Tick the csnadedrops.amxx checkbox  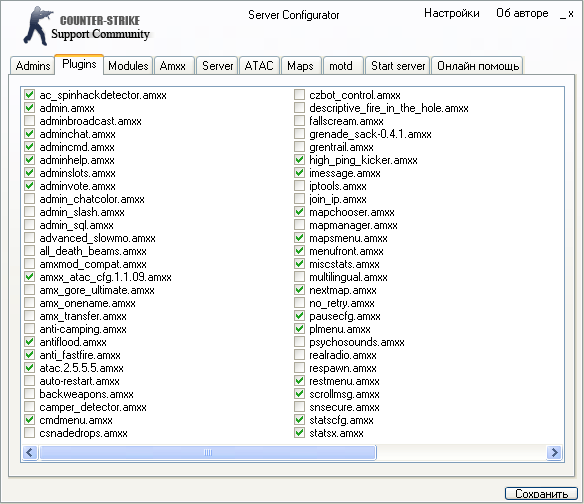click(x=29, y=433)
